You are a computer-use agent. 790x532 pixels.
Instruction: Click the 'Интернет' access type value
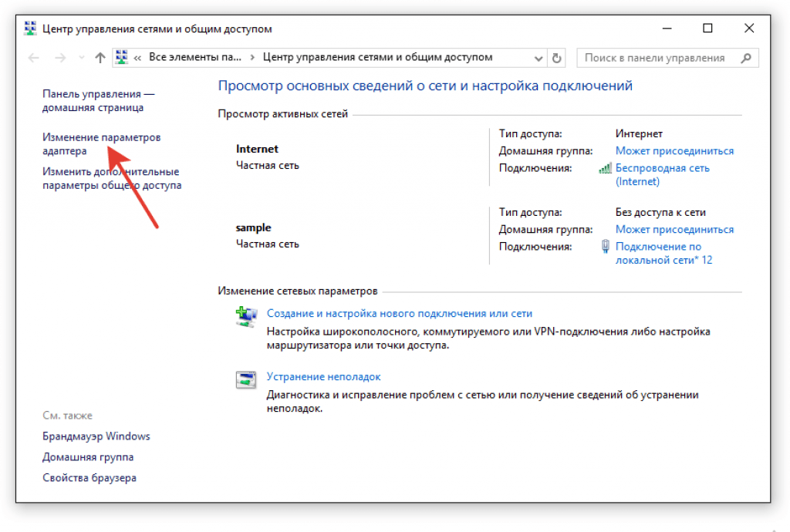(x=639, y=133)
